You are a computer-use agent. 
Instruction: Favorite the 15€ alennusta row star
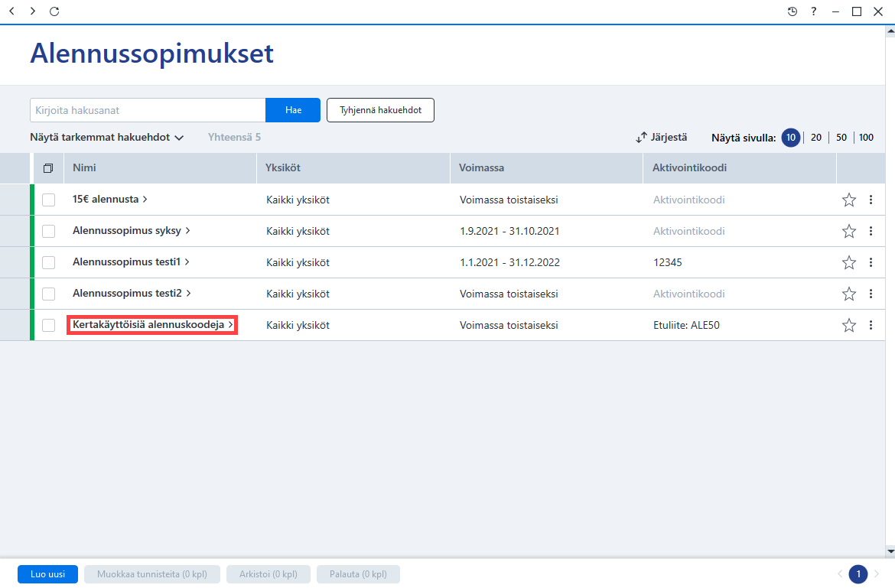849,200
